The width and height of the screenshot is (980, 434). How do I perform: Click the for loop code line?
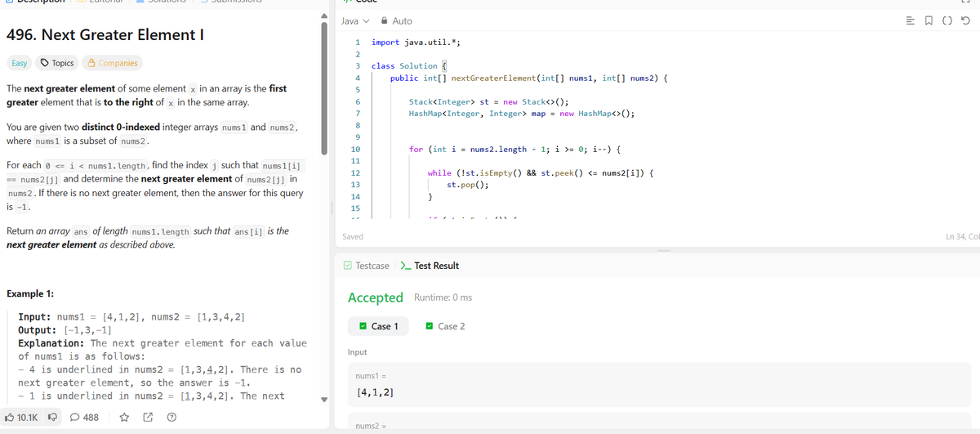(514, 150)
